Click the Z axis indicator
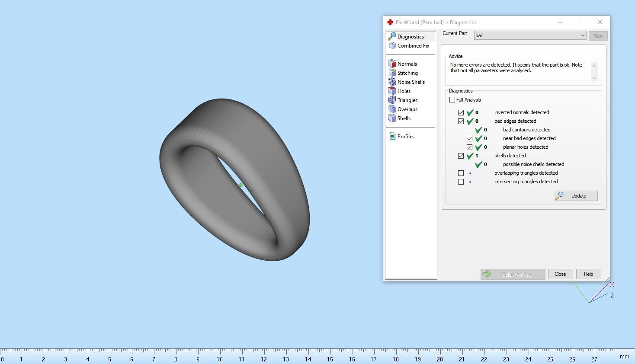This screenshot has height=364, width=635. (612, 296)
